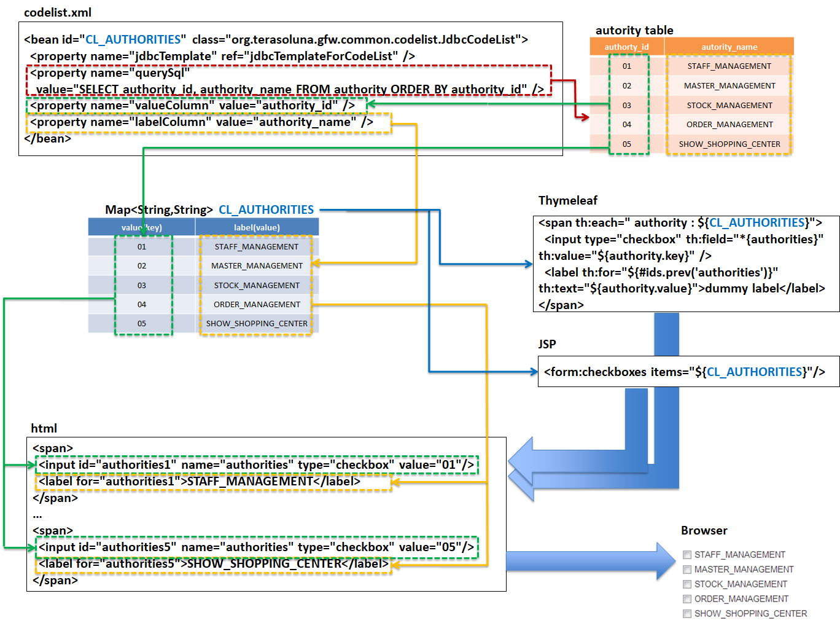Click the authorty_id column header
Viewport: 840px width, 623px height.
click(626, 47)
